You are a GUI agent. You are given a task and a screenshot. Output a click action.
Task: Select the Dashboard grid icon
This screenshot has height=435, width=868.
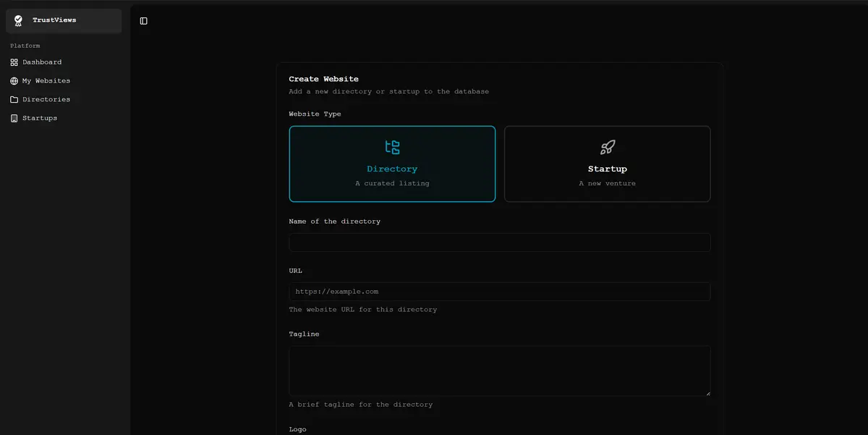tap(13, 62)
